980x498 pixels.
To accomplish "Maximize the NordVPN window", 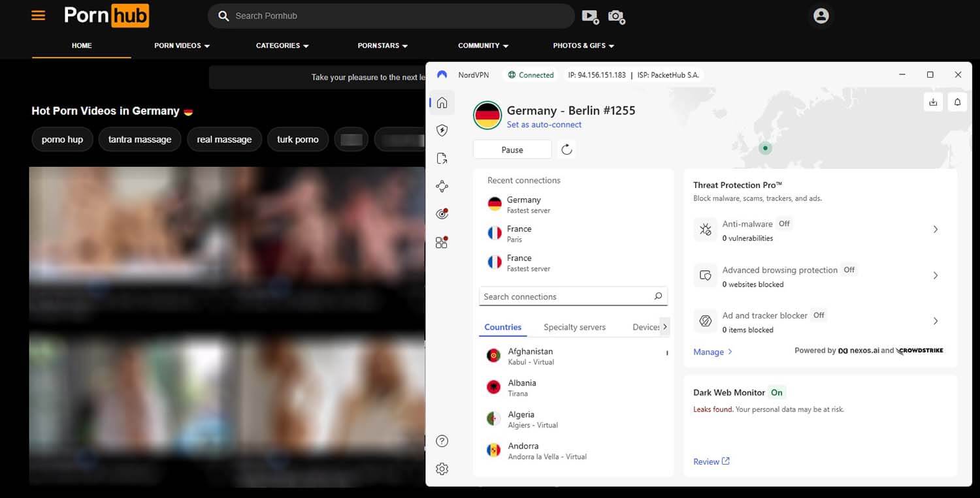I will (930, 75).
